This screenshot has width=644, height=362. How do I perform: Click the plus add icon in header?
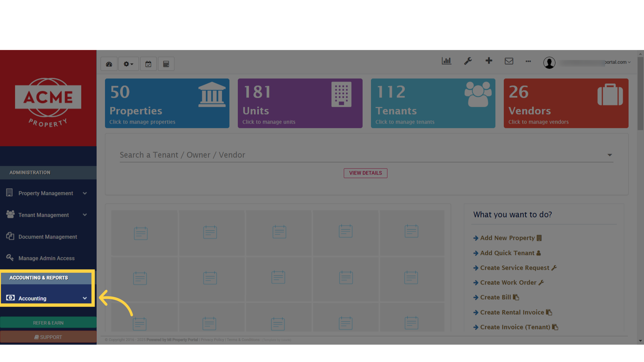point(489,61)
